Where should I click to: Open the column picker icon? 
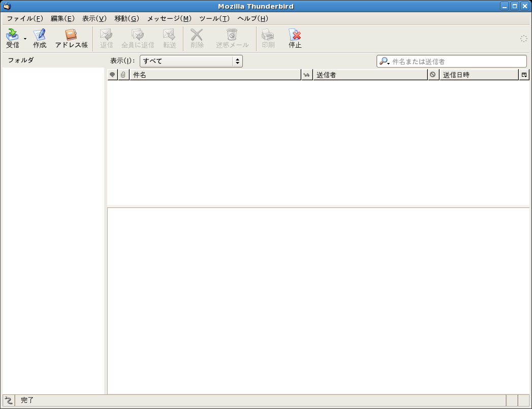click(524, 75)
